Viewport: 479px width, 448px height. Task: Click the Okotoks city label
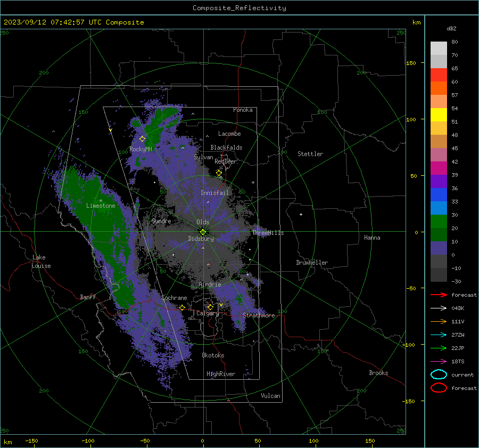coord(213,355)
